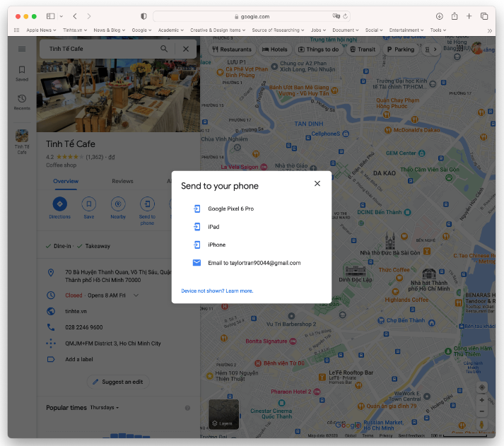Click the email envelope icon in dialog
This screenshot has height=446, width=504.
197,263
